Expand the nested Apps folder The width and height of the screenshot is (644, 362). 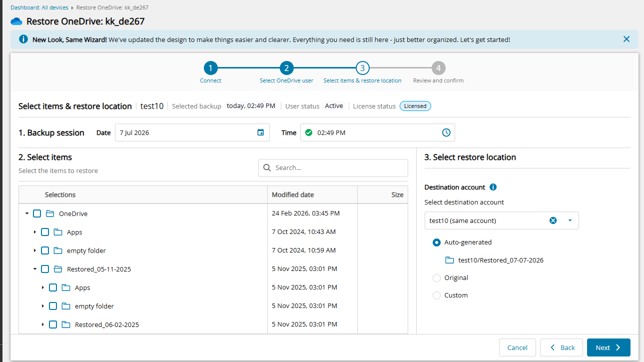pyautogui.click(x=43, y=287)
